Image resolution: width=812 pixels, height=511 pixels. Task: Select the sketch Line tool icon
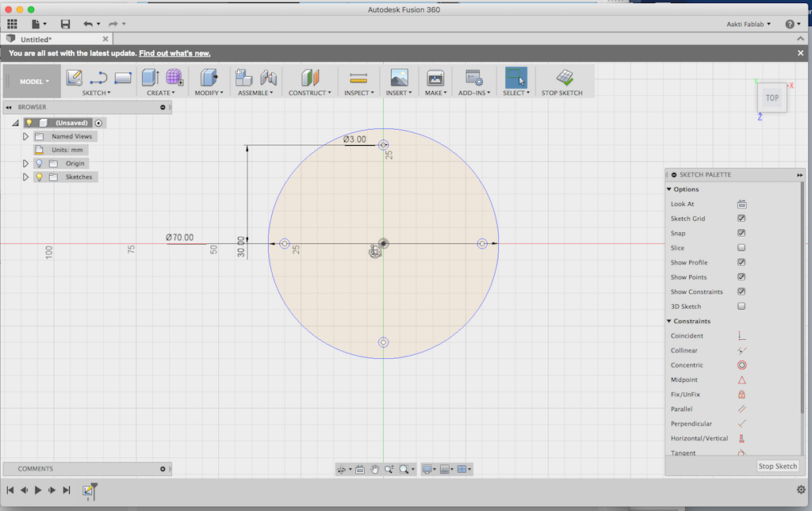[x=98, y=78]
